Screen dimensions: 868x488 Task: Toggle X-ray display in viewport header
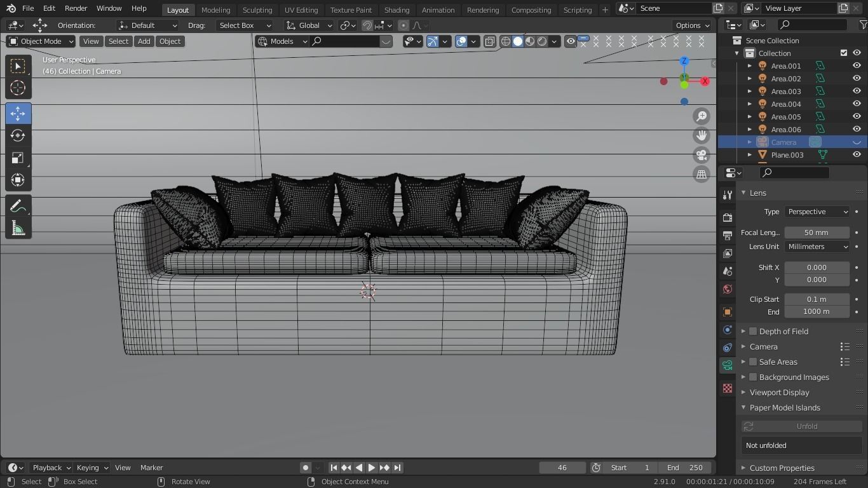(490, 41)
